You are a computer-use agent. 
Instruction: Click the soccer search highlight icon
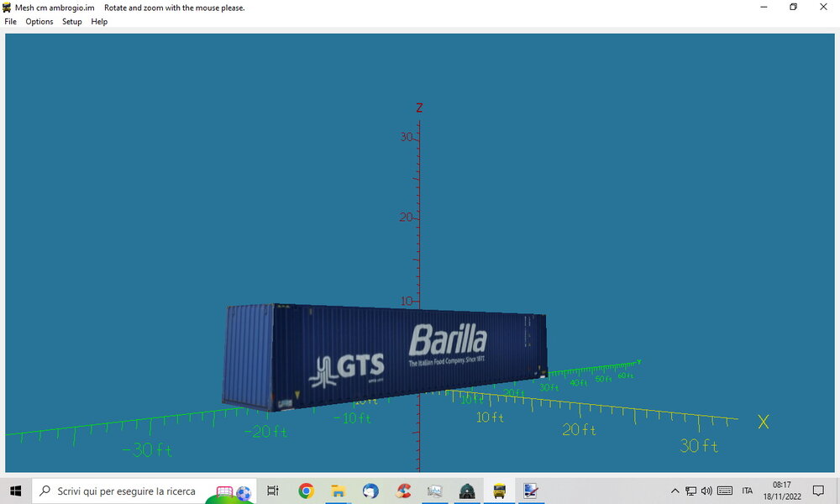234,492
